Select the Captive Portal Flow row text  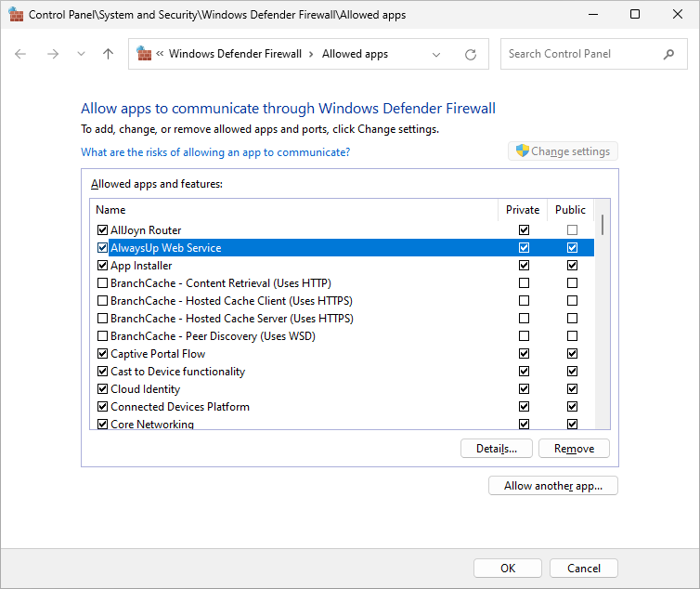tap(158, 353)
